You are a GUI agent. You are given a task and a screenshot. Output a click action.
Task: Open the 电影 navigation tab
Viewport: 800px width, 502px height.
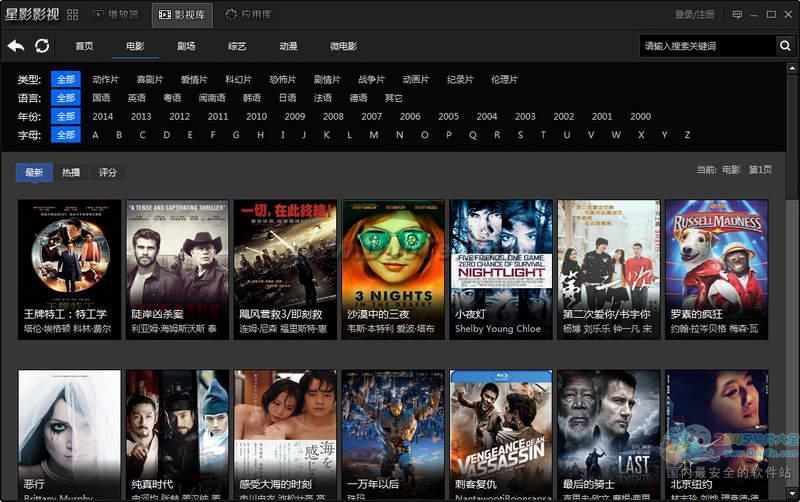[135, 46]
